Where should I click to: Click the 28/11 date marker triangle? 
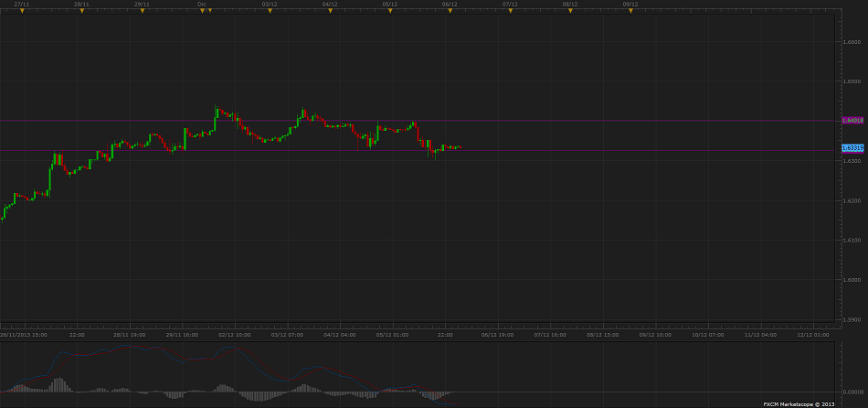[82, 11]
